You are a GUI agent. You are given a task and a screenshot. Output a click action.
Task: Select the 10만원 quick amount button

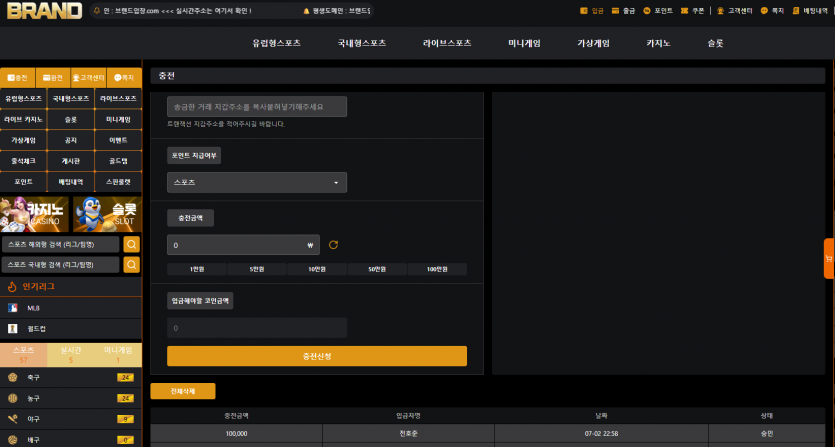click(x=317, y=269)
